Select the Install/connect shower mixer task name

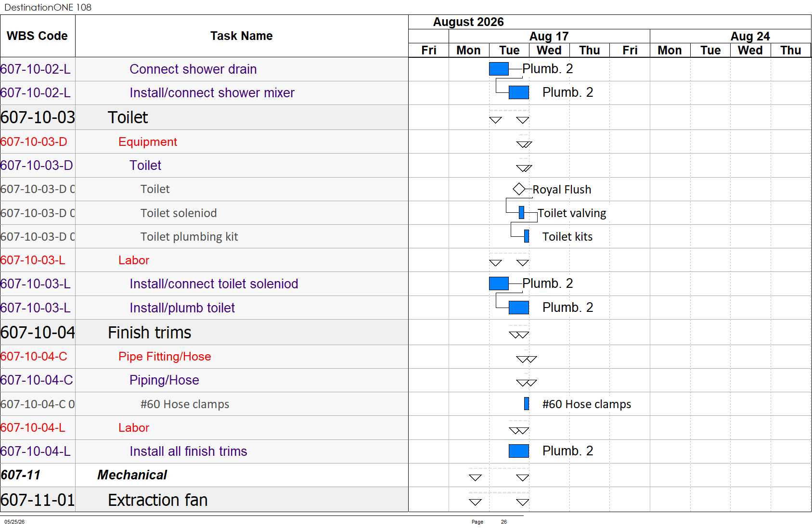(212, 93)
